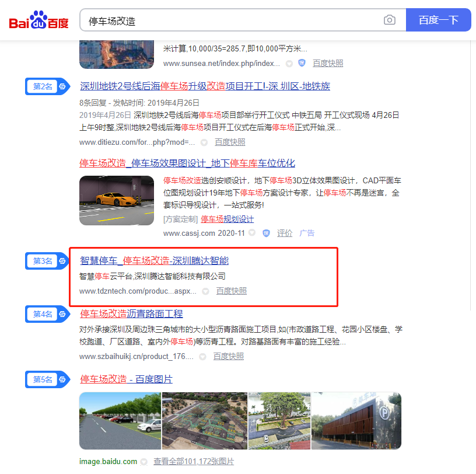This screenshot has width=476, height=474.
Task: Open 百度快照 for ditiezu.com result
Action: (x=230, y=142)
